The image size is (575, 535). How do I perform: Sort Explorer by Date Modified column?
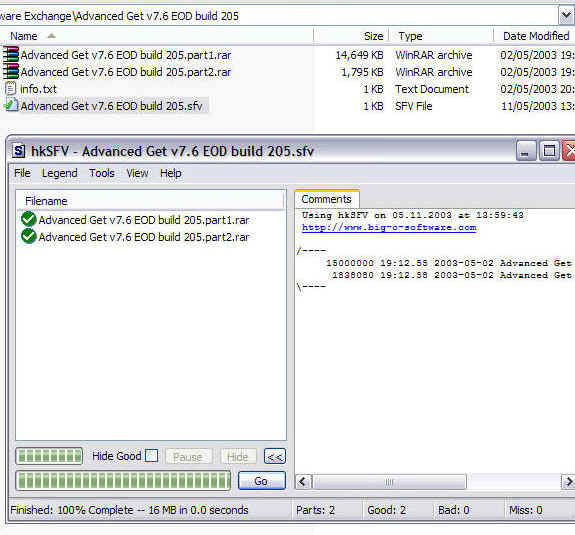pos(535,36)
